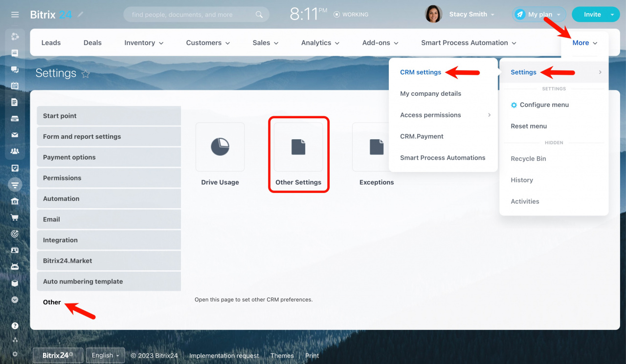626x364 pixels.
Task: Select Start point settings section
Action: click(109, 116)
